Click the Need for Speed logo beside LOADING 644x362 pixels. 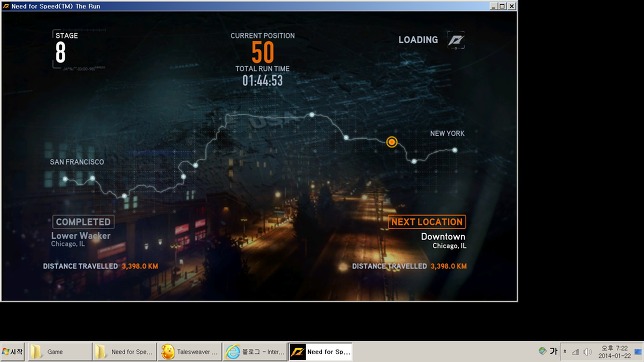point(455,40)
